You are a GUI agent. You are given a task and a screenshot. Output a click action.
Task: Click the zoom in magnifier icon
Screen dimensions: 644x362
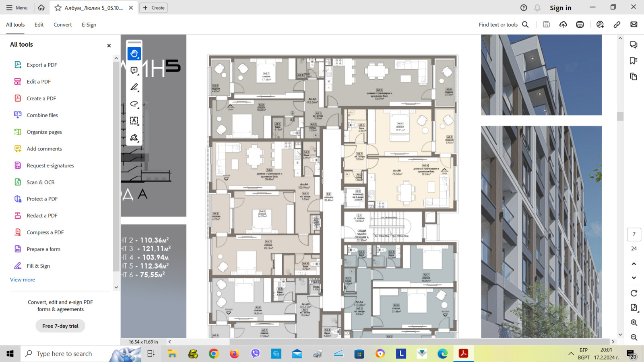click(634, 323)
